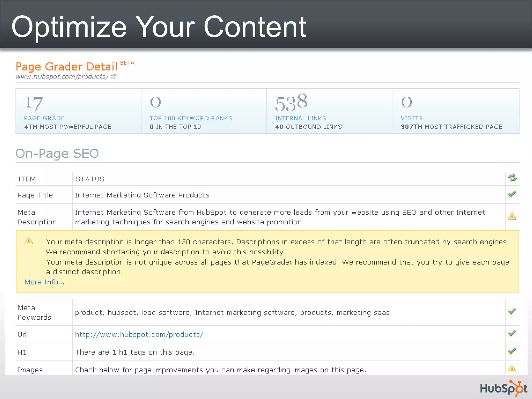Click the www.hubspot.com/products/ subtitle URL
Image resolution: width=532 pixels, height=399 pixels.
click(62, 77)
